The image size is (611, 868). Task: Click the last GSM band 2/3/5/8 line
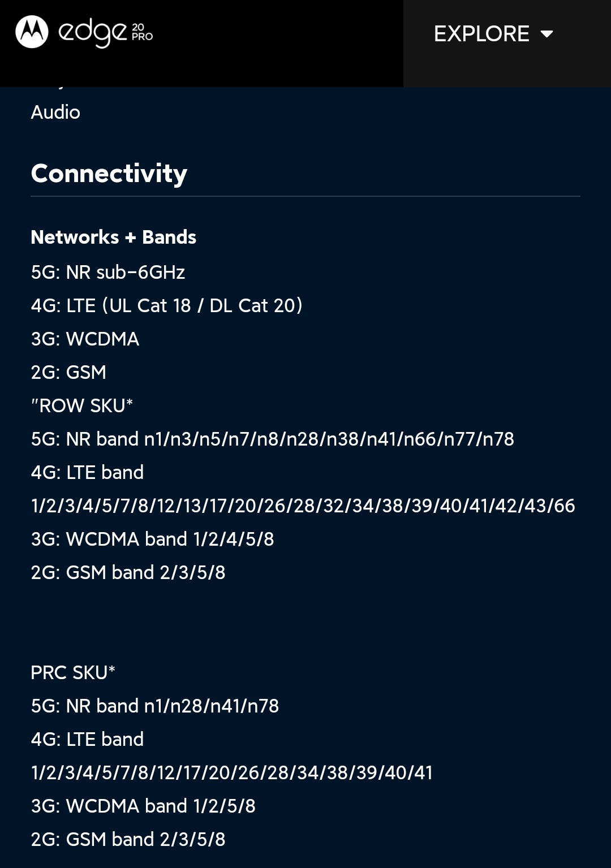click(128, 839)
